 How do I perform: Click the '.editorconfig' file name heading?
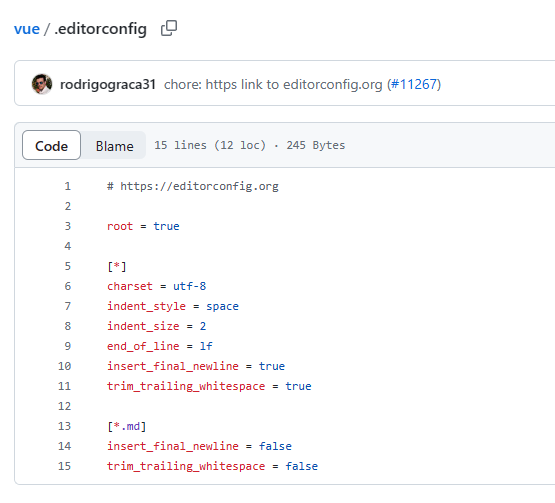(101, 29)
